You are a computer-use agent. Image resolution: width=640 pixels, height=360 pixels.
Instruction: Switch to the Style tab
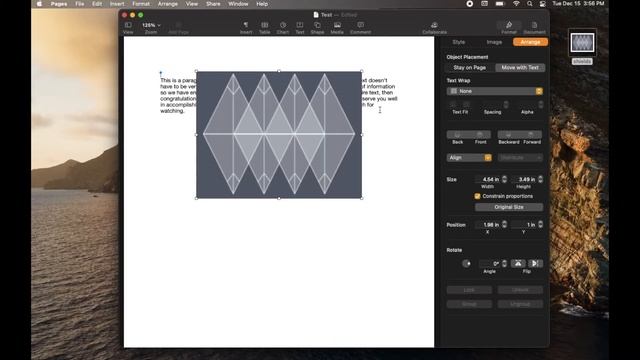click(458, 42)
